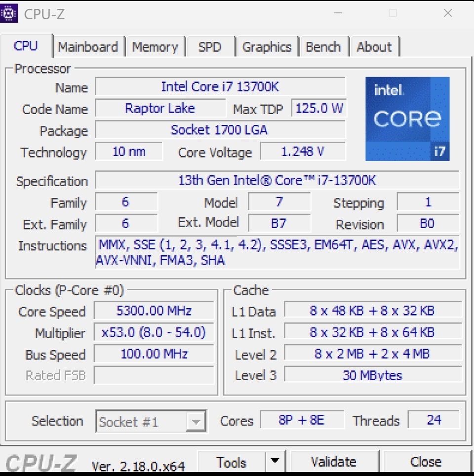
Task: Click the Intel Core i7 logo badge
Action: coord(407,119)
